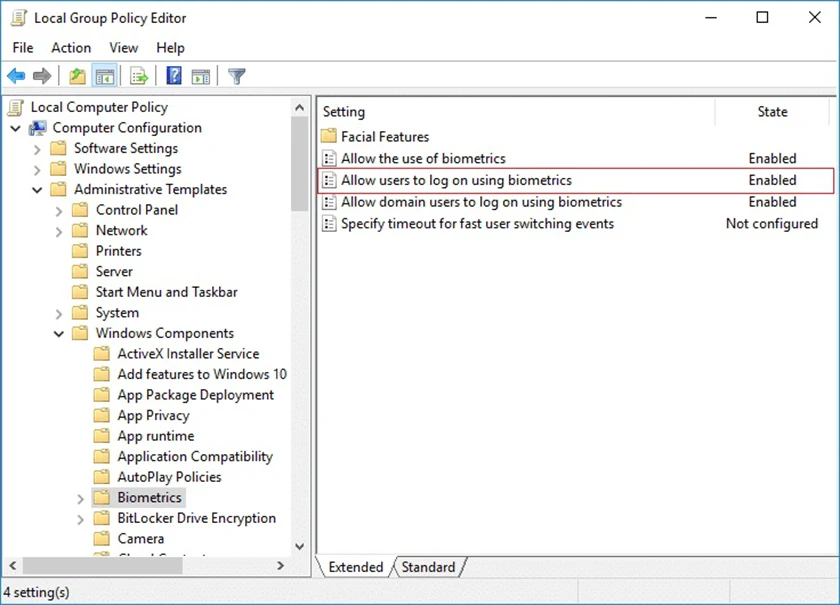The width and height of the screenshot is (840, 605).
Task: Select the Camera folder in tree
Action: [x=140, y=539]
